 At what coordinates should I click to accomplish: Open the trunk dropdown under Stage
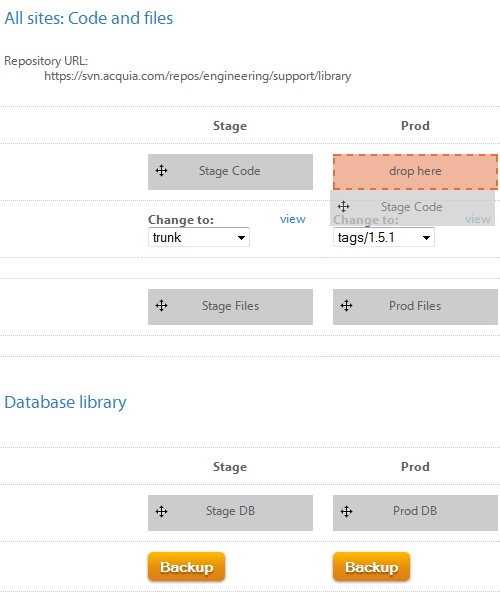click(x=199, y=237)
